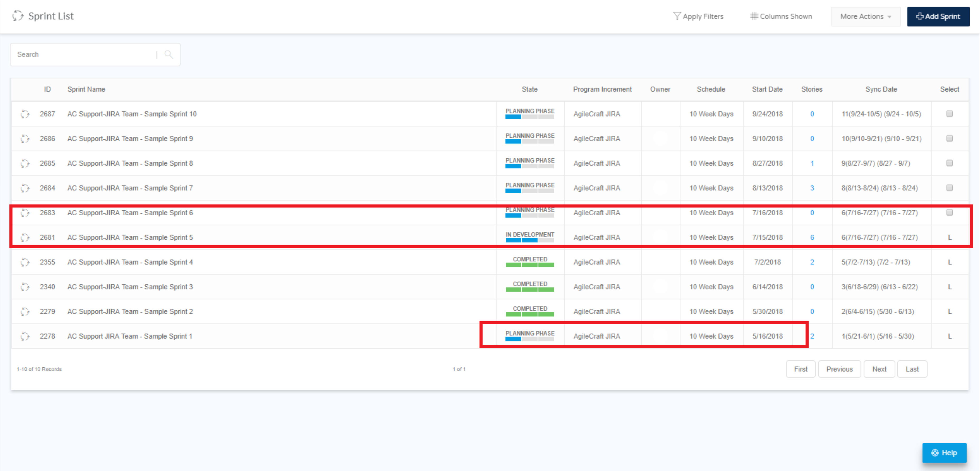Click the refresh icon for Sample Sprint 5
This screenshot has width=980, height=471.
click(x=25, y=237)
